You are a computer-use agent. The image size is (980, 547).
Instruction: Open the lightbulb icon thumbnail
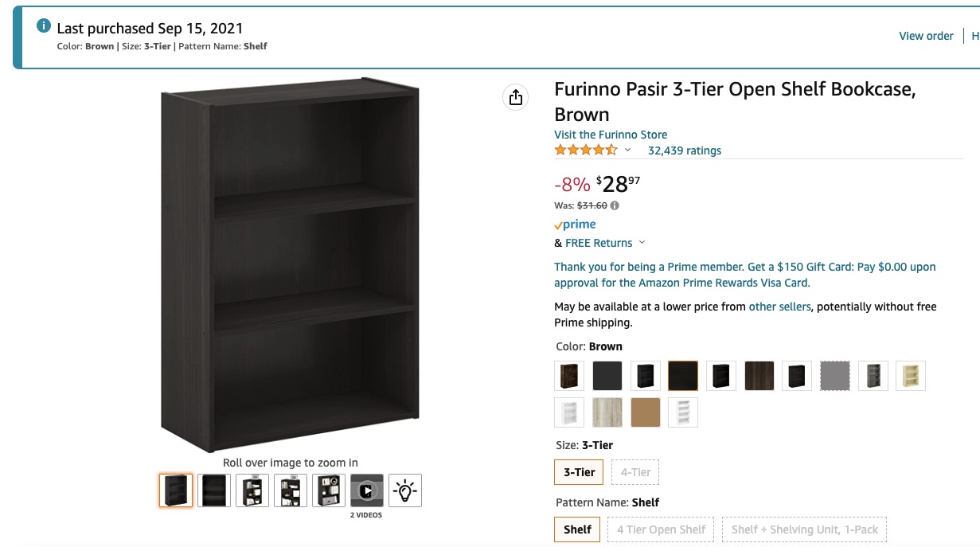point(405,490)
